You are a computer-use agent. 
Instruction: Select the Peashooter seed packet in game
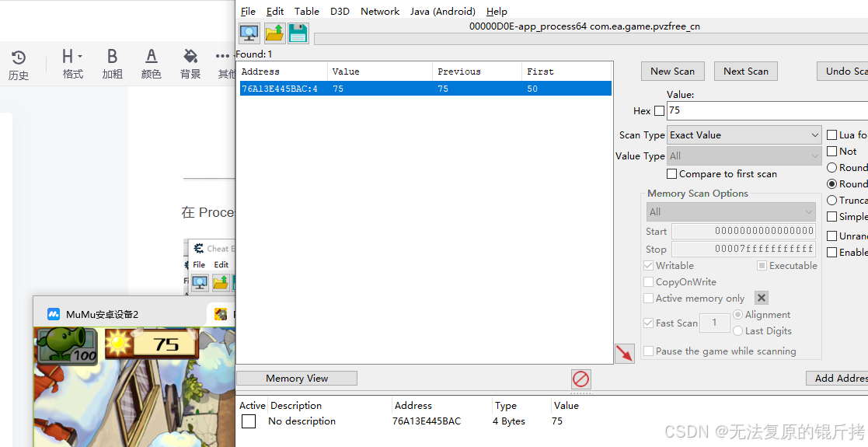68,347
